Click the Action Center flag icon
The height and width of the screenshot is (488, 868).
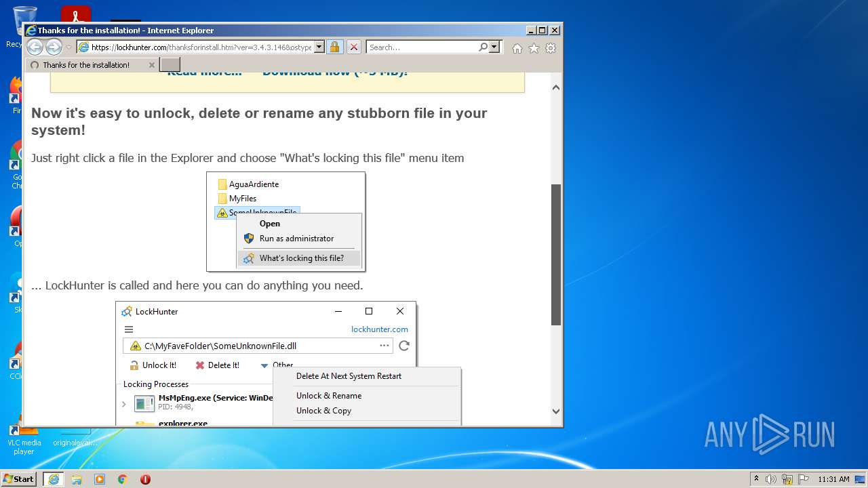804,479
